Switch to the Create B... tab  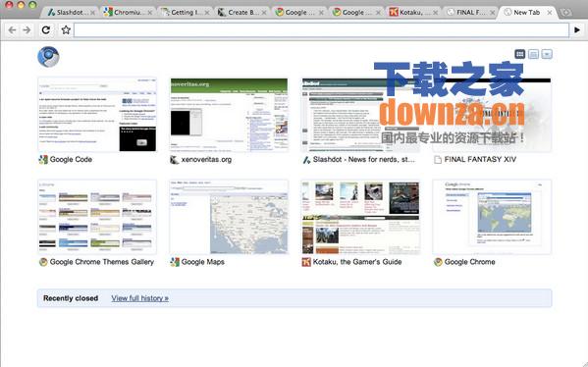[241, 13]
